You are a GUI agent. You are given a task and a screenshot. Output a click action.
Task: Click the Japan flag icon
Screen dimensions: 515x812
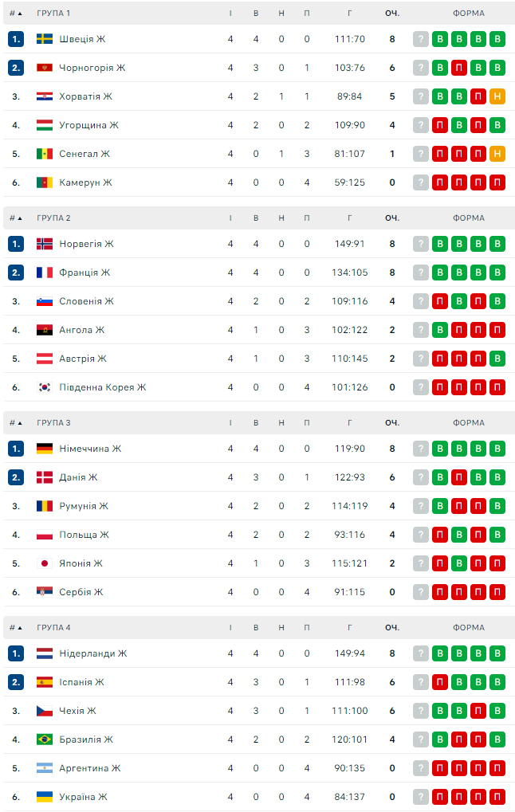[x=45, y=563]
